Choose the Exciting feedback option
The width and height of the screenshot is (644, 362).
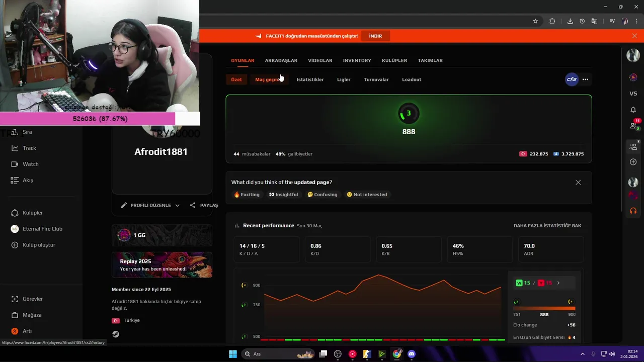tap(247, 195)
